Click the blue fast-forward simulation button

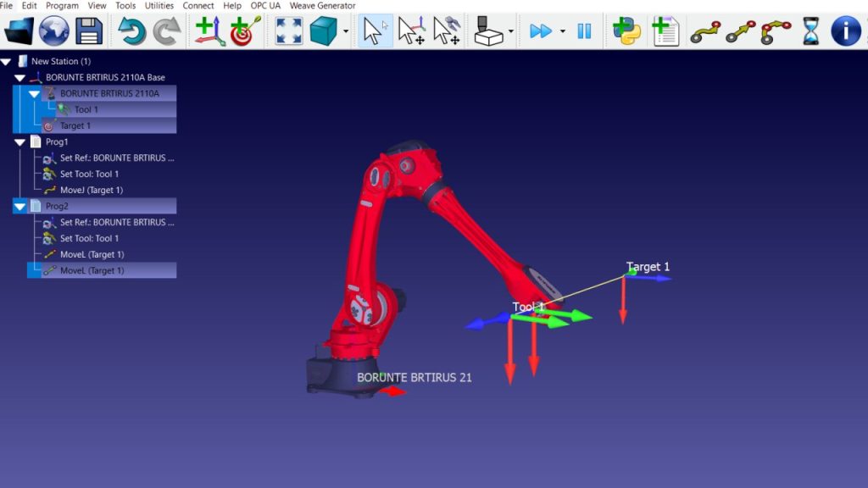point(540,31)
